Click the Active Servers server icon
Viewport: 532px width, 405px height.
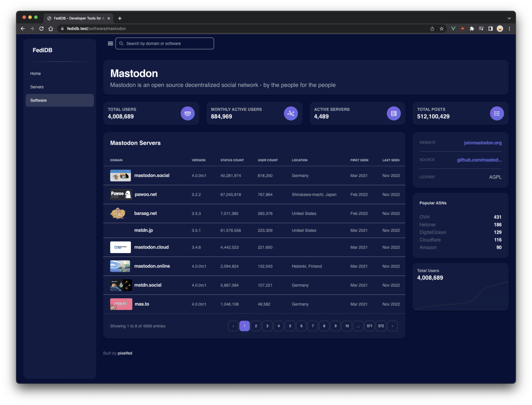(x=394, y=113)
